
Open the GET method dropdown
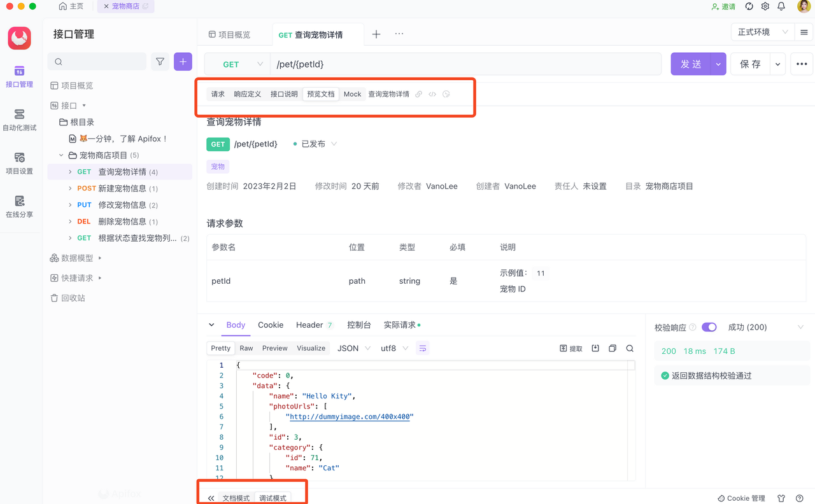pos(237,64)
